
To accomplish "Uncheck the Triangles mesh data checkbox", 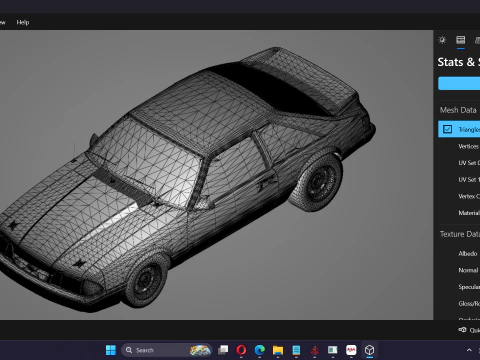I will 447,129.
